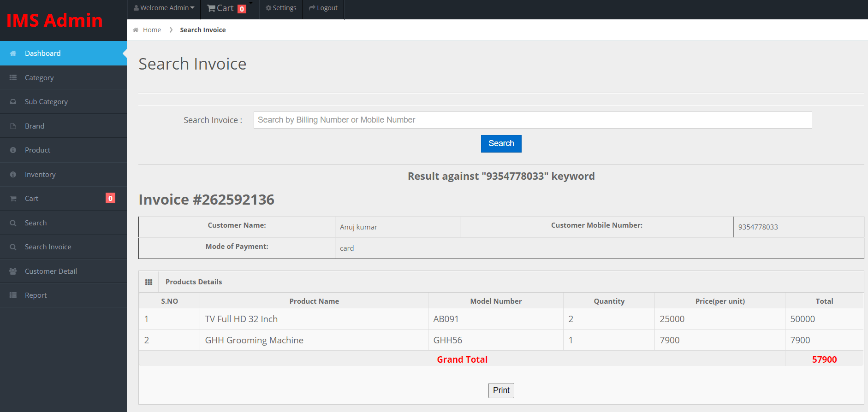
Task: Click the sidebar Cart count badge
Action: pyautogui.click(x=110, y=198)
